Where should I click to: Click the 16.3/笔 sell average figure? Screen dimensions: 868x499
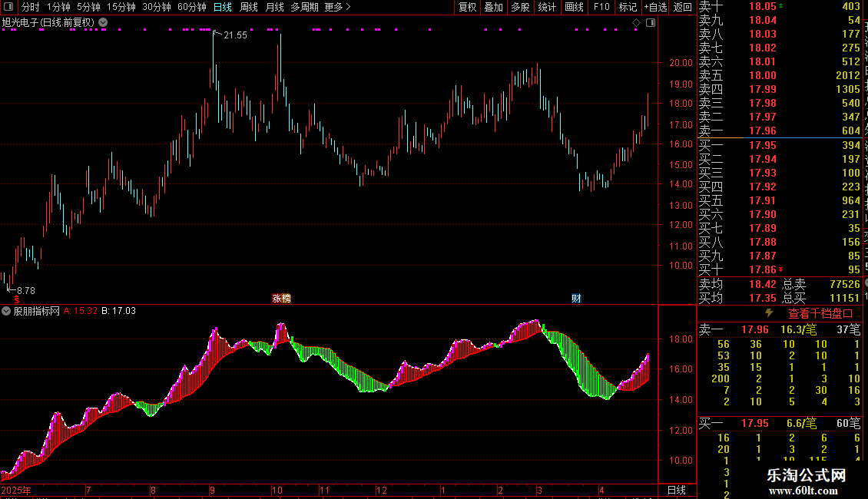798,329
